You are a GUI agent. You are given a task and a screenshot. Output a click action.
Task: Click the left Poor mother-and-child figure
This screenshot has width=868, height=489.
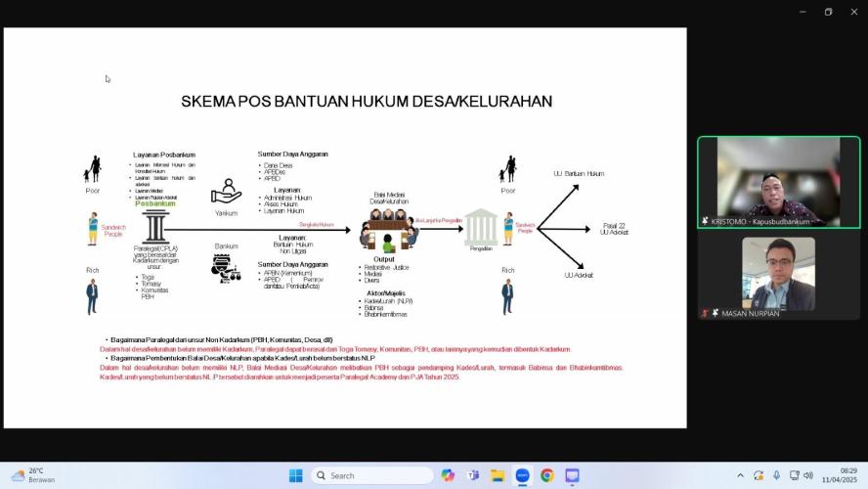click(x=93, y=169)
